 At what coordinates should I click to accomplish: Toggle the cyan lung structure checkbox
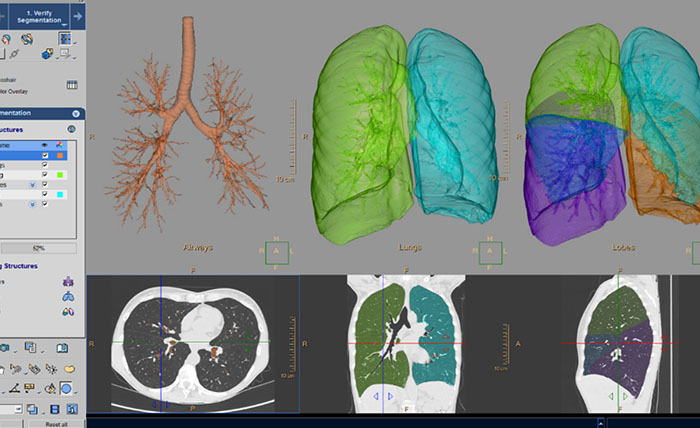click(45, 194)
